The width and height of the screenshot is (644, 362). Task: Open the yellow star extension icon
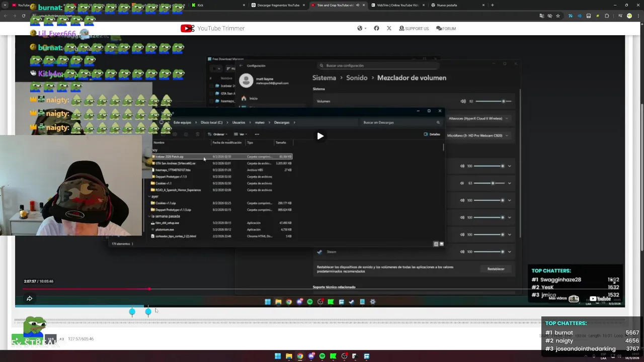(x=597, y=16)
